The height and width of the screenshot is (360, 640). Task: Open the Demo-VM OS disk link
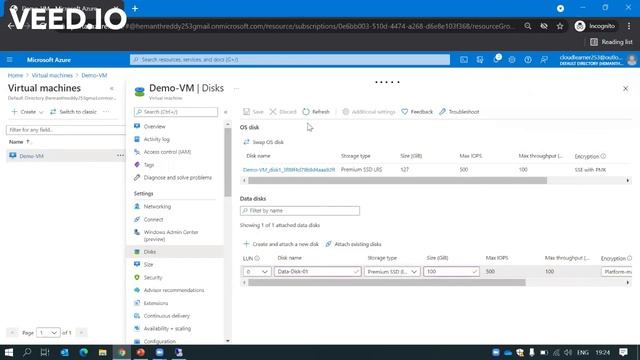[289, 169]
